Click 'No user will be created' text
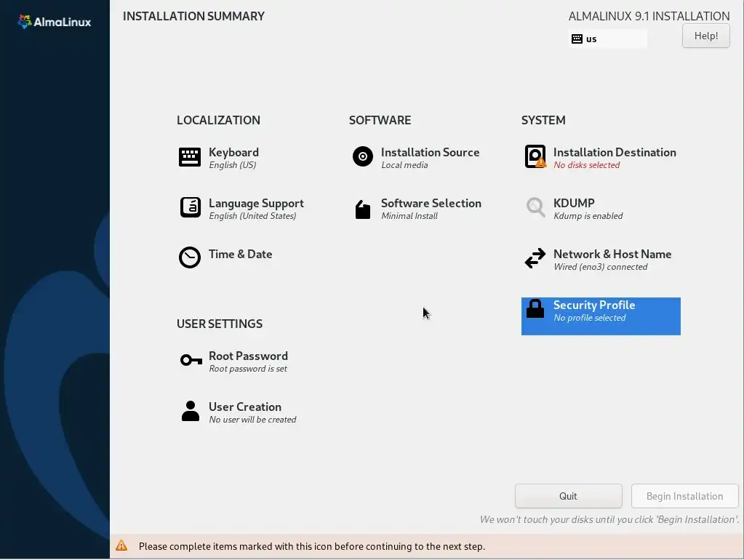 [252, 420]
